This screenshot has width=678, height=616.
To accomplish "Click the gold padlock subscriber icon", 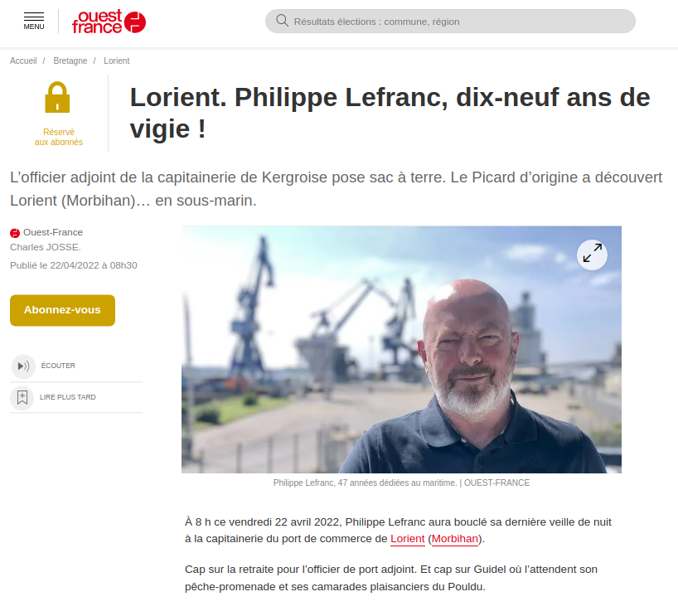I will [x=57, y=97].
